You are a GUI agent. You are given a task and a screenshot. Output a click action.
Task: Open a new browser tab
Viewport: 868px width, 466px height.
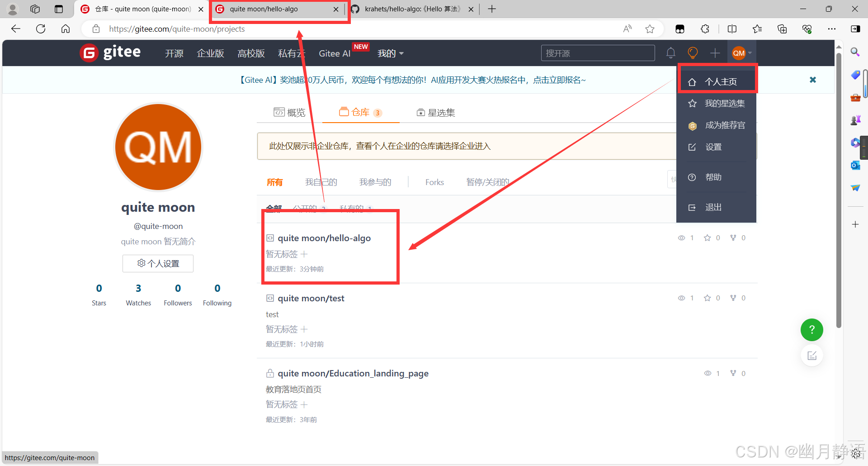(492, 9)
